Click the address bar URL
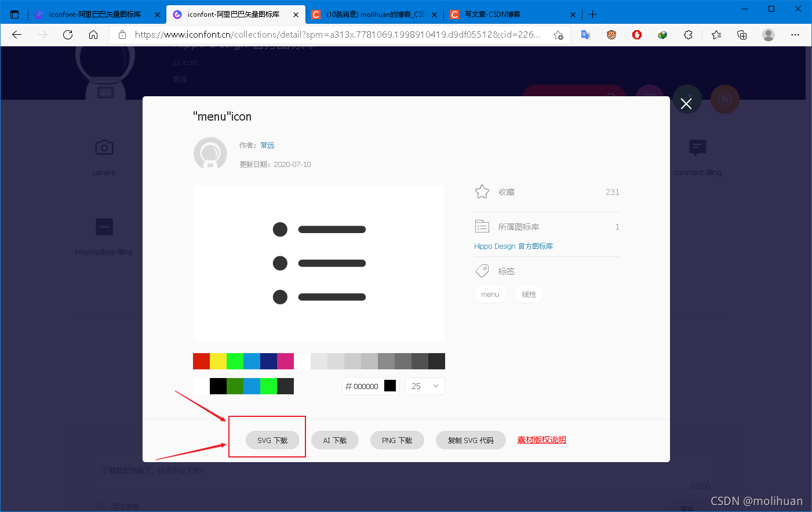812x512 pixels. (x=337, y=35)
